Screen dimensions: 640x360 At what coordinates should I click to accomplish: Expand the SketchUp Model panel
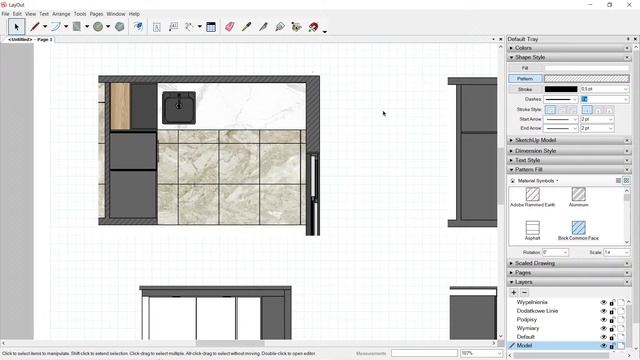pyautogui.click(x=511, y=140)
